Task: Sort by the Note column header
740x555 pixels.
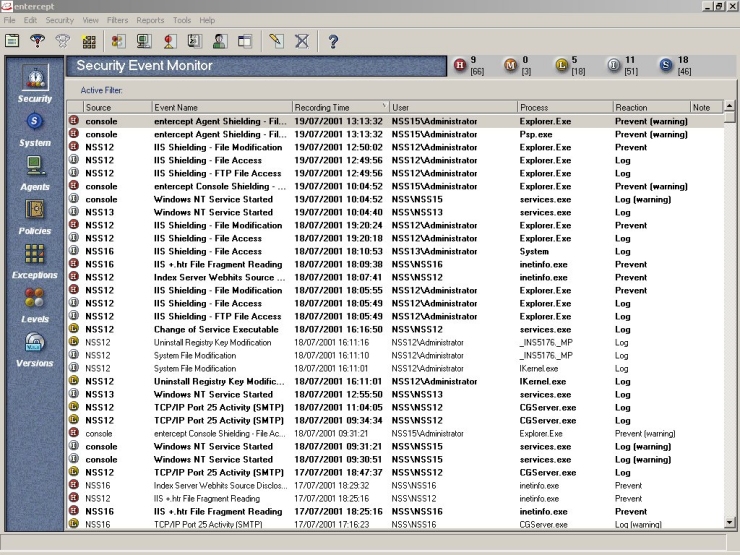Action: 706,107
